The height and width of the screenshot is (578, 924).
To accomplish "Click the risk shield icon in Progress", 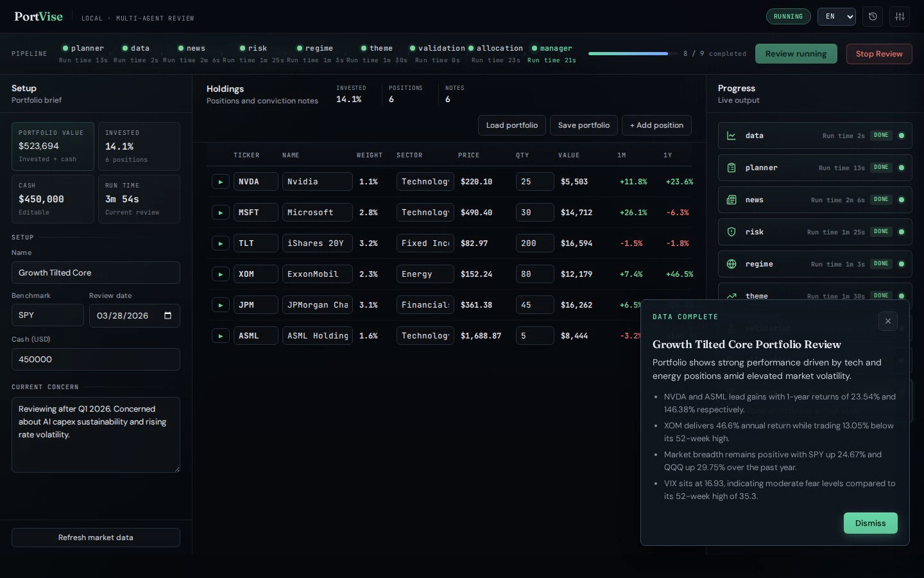I will (x=732, y=232).
